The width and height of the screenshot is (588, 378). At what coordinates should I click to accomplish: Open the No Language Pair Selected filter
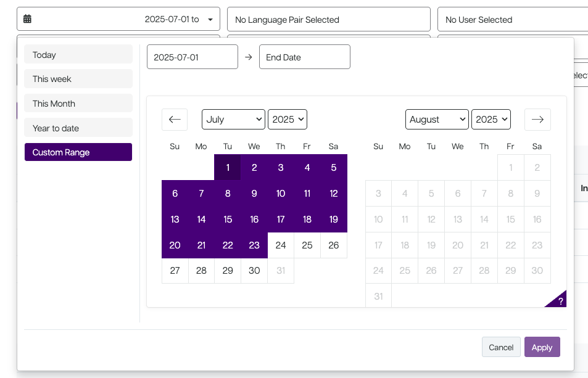click(x=328, y=20)
